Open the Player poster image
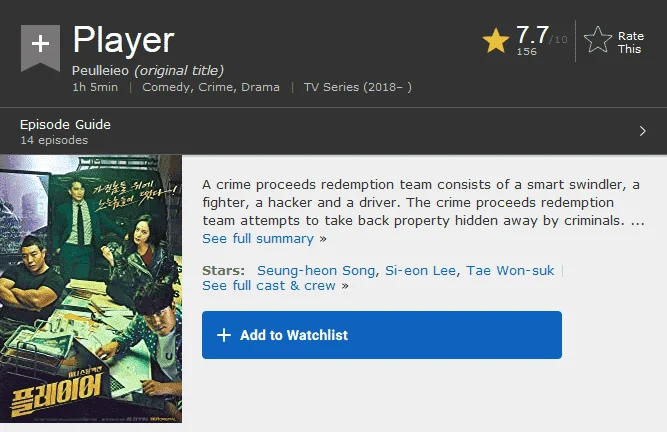 point(91,289)
